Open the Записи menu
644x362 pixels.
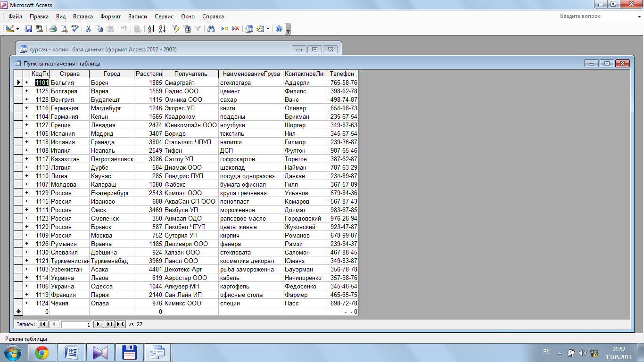(x=138, y=16)
